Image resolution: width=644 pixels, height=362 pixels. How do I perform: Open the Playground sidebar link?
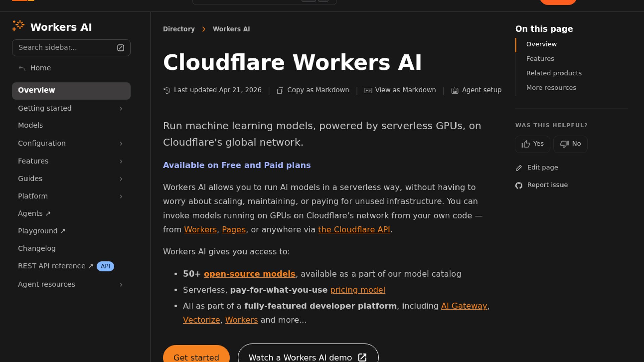pyautogui.click(x=42, y=231)
